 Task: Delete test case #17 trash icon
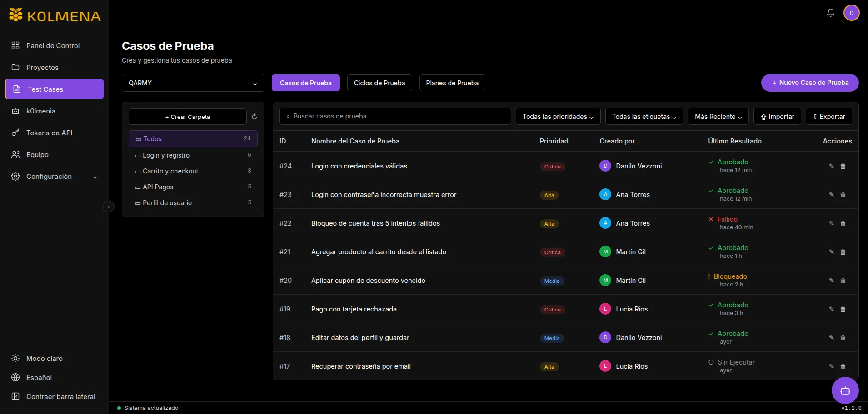[843, 366]
